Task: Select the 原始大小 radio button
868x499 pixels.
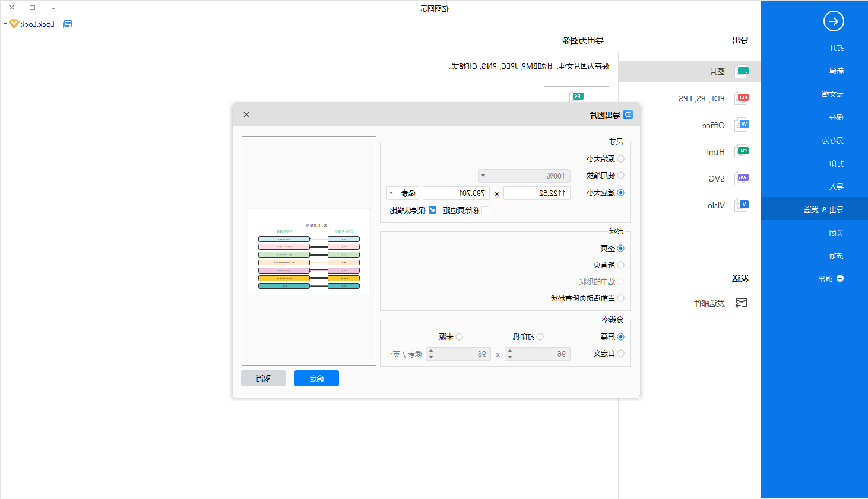Action: 620,159
